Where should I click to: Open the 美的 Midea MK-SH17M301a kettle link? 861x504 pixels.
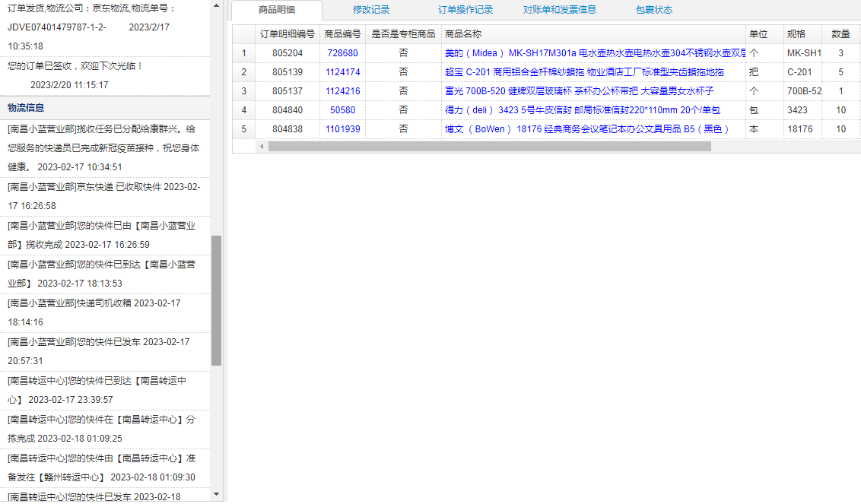coord(596,53)
